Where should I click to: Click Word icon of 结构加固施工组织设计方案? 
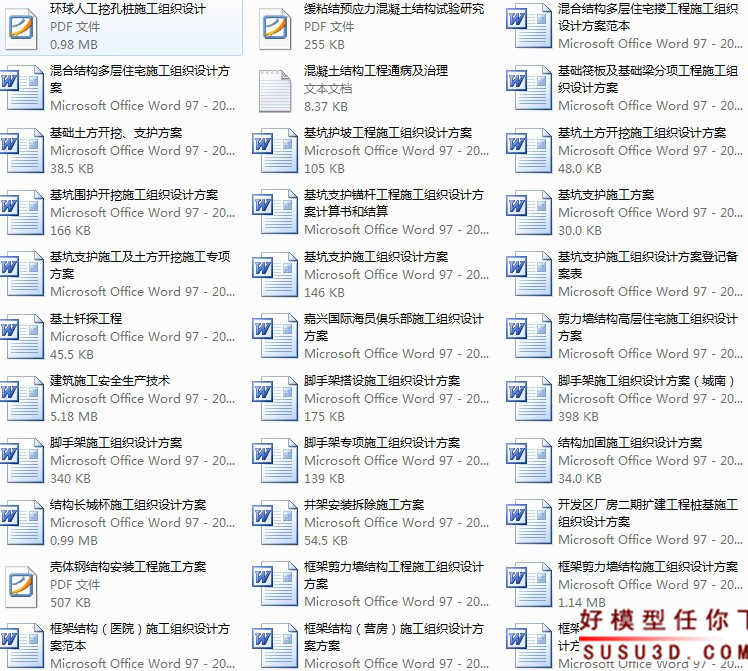(529, 460)
